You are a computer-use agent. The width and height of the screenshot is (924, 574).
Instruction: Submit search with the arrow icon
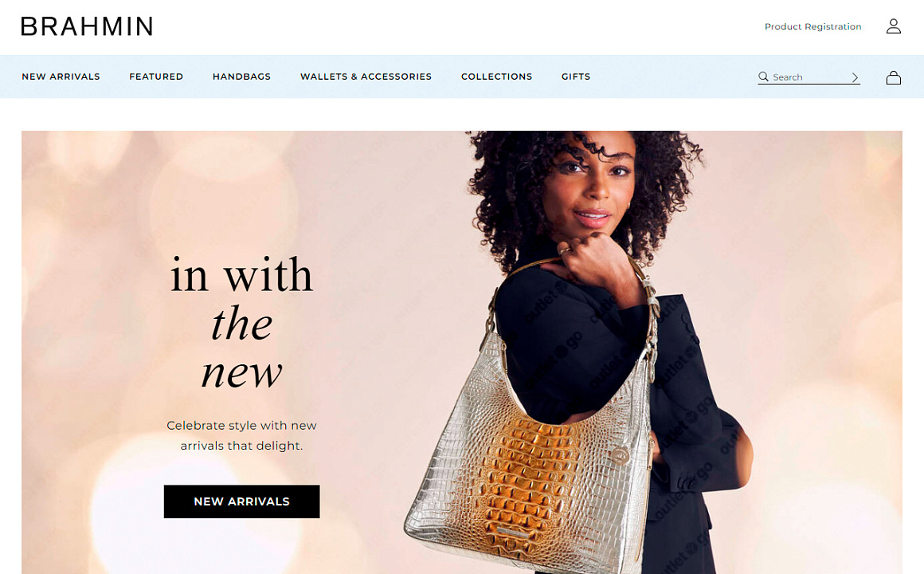(x=855, y=77)
